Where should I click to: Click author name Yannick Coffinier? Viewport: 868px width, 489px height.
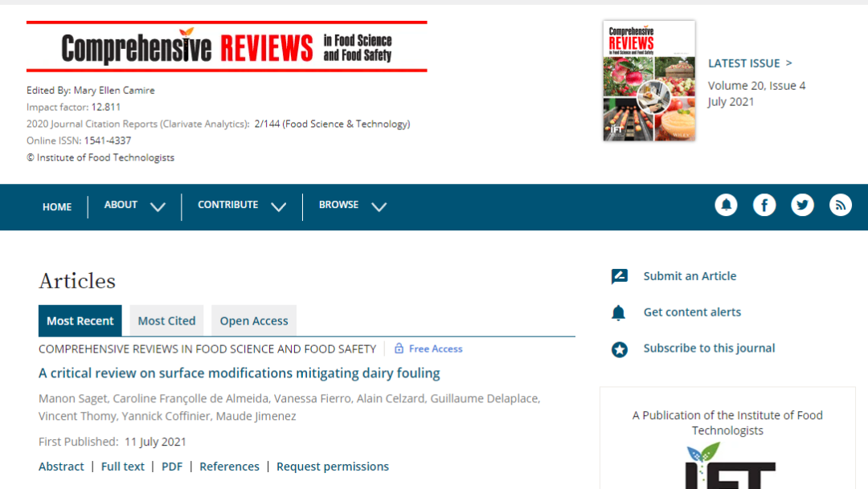[x=166, y=416]
